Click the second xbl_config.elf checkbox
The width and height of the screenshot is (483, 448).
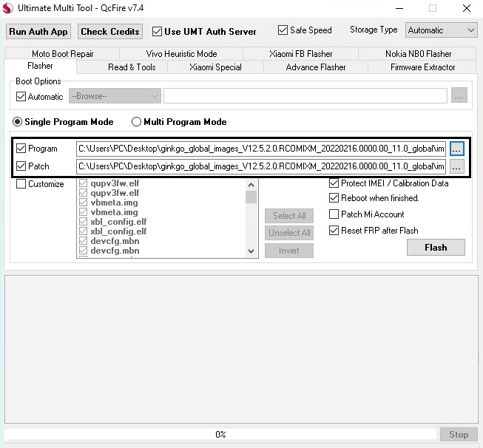pos(83,231)
